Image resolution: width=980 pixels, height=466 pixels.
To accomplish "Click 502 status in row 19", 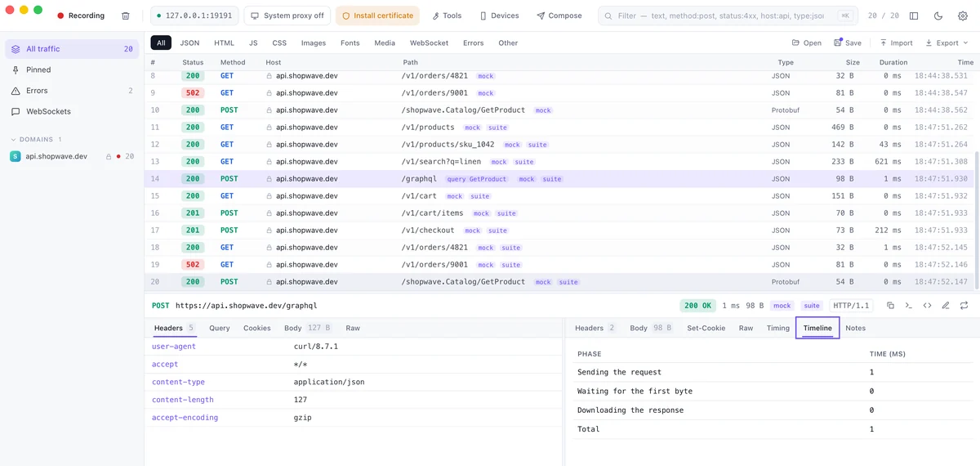I will pos(193,265).
